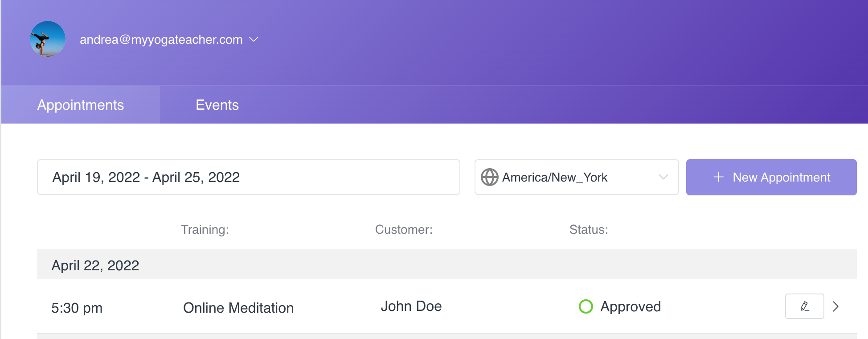Click the globe timezone icon

[x=489, y=177]
